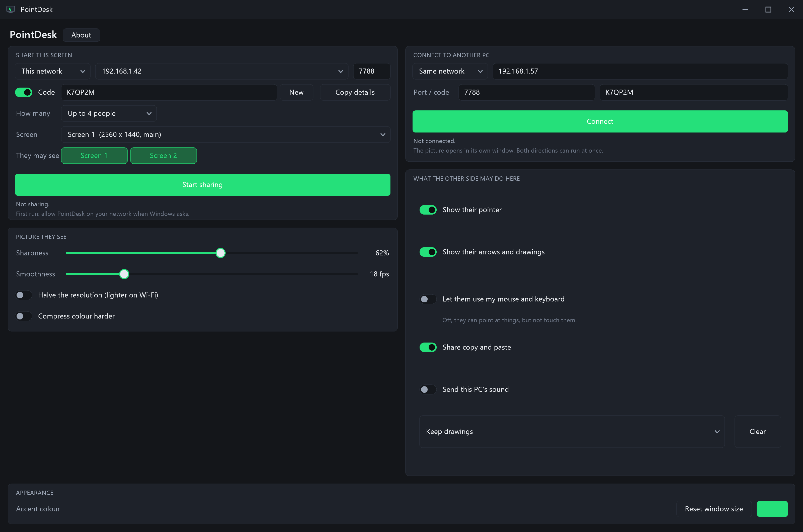Open the Same network dropdown
Image resolution: width=803 pixels, height=532 pixels.
click(450, 71)
